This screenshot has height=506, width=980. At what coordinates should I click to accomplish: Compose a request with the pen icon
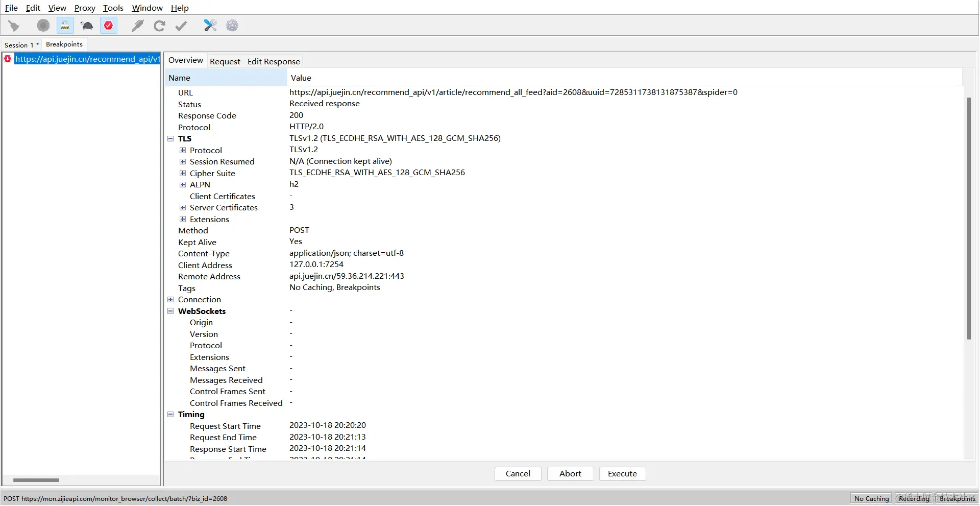pyautogui.click(x=137, y=26)
